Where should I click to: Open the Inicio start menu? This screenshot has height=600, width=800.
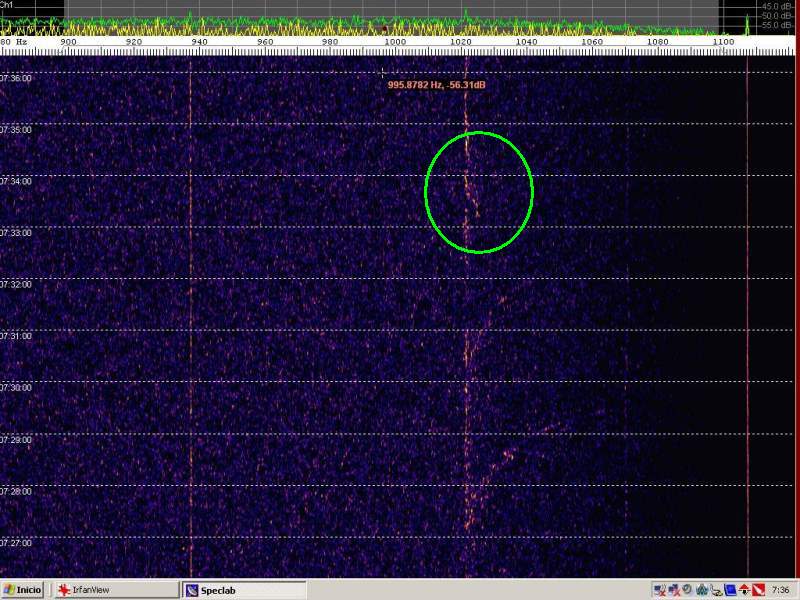tap(23, 590)
